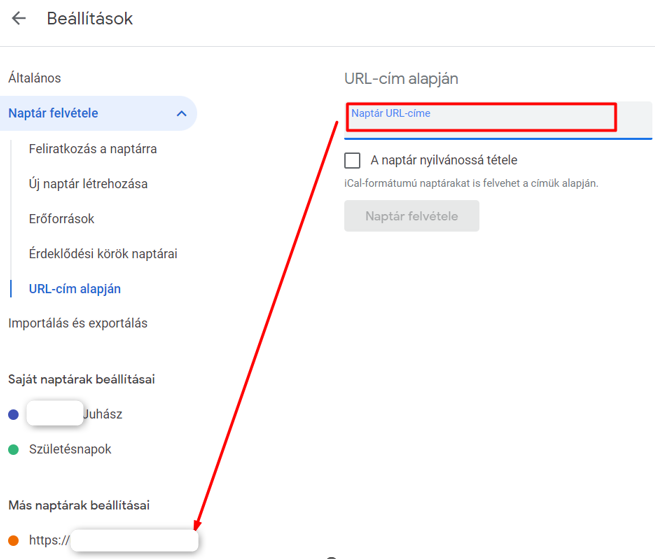Select Naptár felvétele menu heading

coord(53,113)
